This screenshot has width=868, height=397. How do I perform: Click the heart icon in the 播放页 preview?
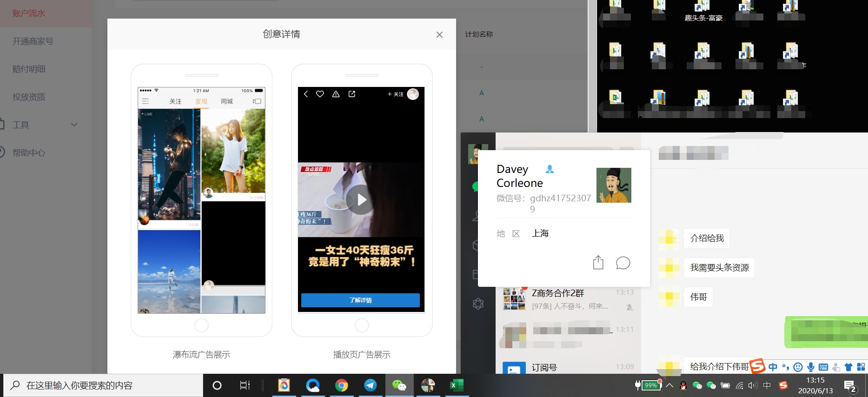320,94
